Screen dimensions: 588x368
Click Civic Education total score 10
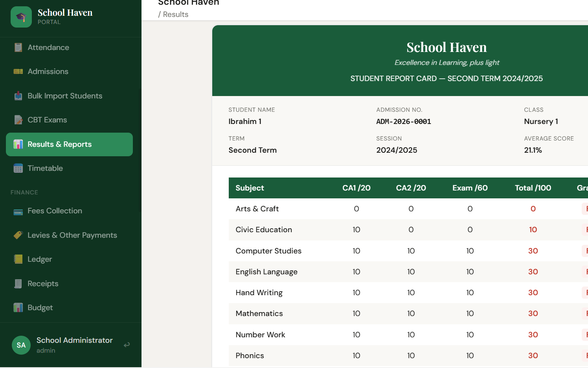point(533,230)
